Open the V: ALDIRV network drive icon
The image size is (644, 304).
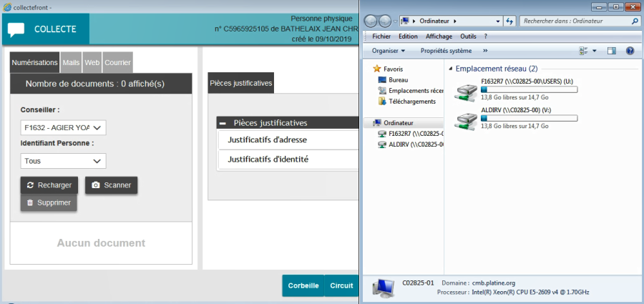point(467,119)
